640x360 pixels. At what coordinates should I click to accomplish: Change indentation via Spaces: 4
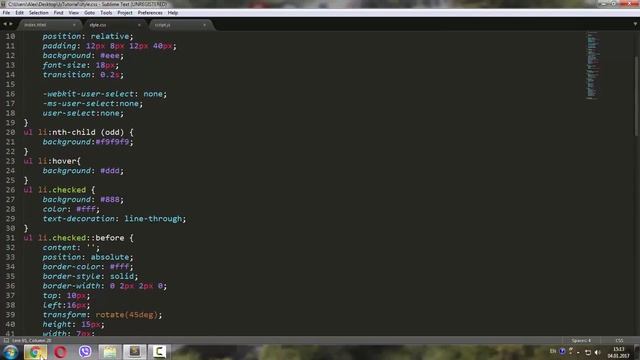click(581, 340)
